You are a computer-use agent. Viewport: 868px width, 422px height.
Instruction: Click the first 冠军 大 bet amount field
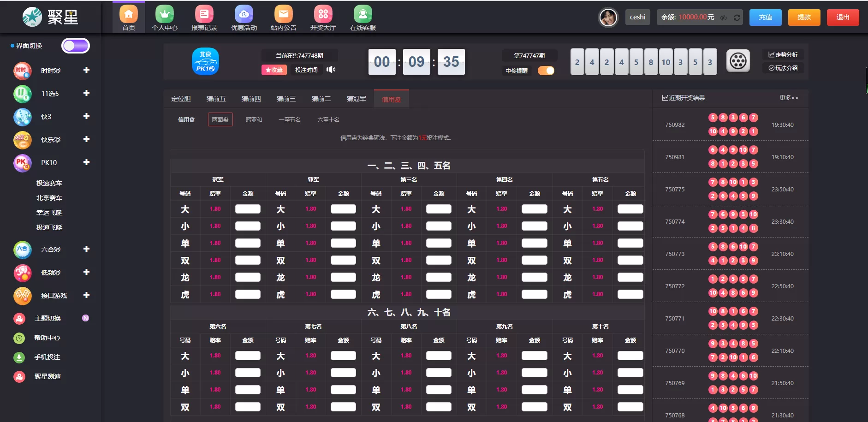[x=248, y=208]
